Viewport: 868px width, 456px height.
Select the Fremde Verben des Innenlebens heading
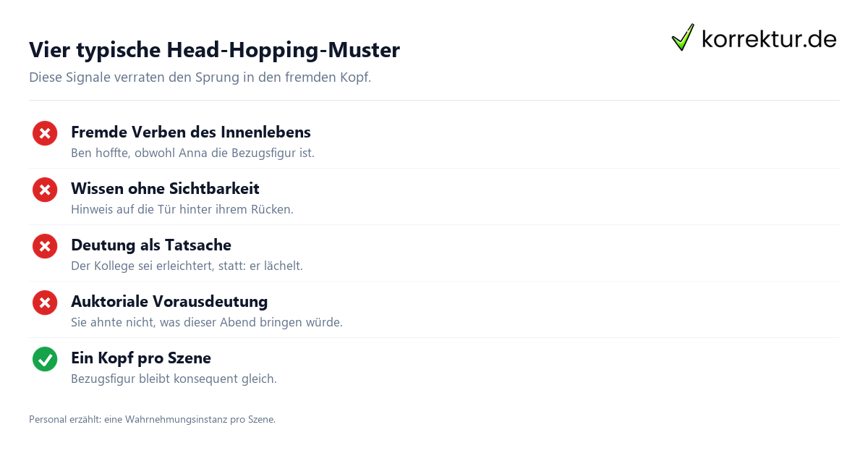pyautogui.click(x=191, y=132)
